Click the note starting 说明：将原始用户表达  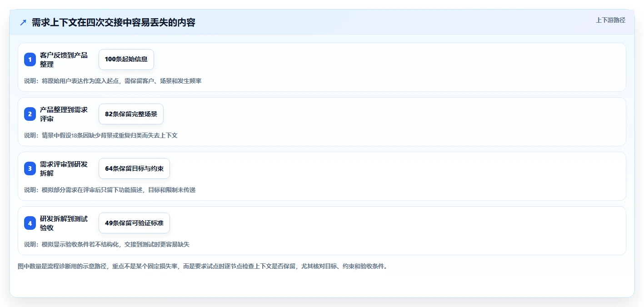point(113,81)
